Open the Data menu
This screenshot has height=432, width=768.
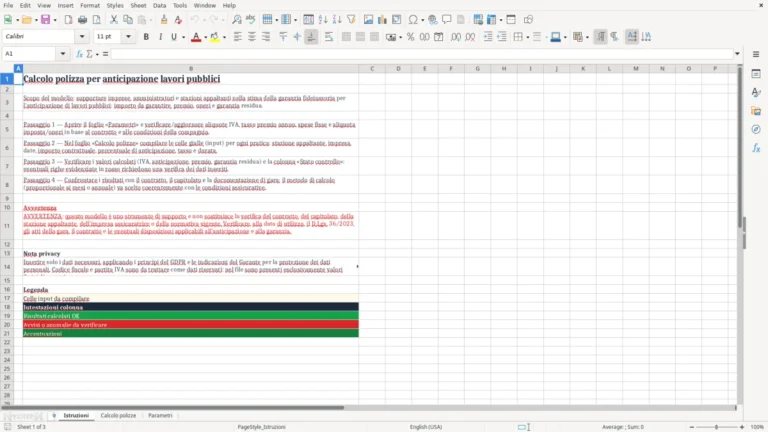pyautogui.click(x=159, y=5)
